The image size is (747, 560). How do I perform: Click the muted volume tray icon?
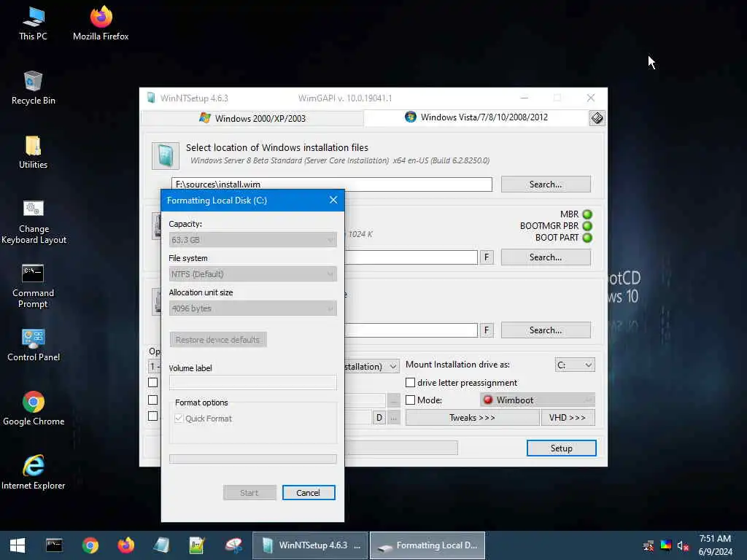tap(683, 545)
